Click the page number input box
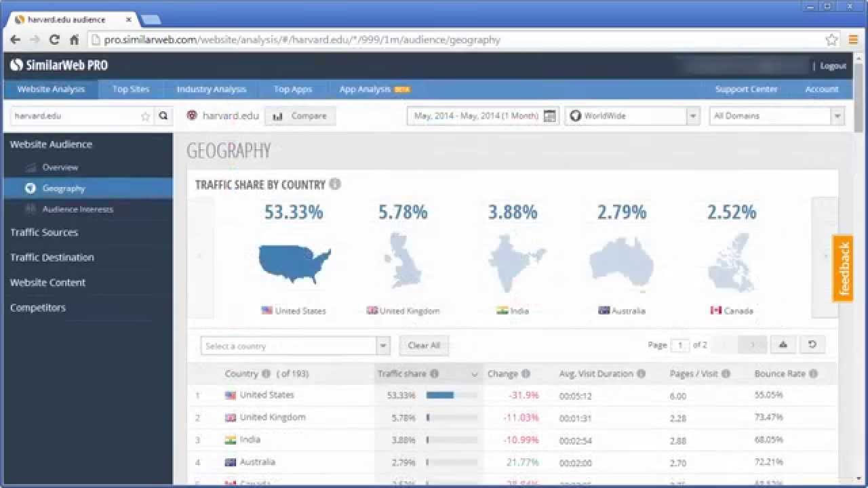The height and width of the screenshot is (488, 868). 679,345
